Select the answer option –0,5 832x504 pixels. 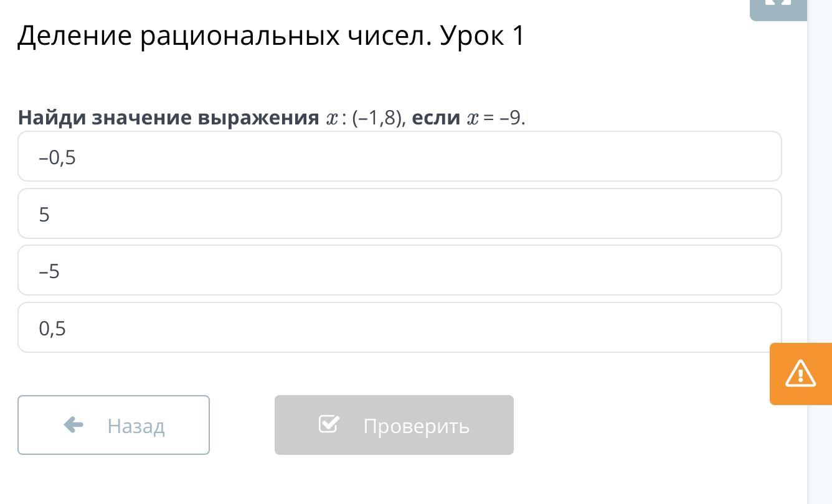pyautogui.click(x=399, y=157)
